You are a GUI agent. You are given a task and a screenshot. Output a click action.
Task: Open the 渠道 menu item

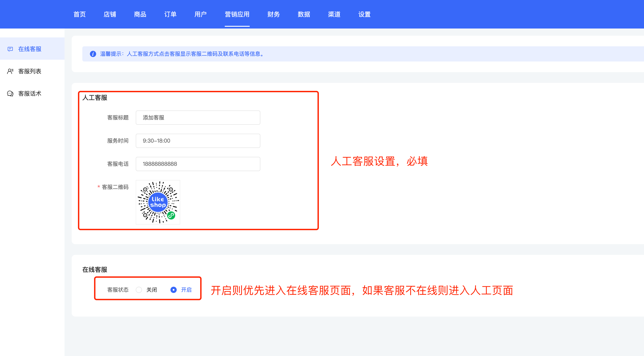point(334,14)
